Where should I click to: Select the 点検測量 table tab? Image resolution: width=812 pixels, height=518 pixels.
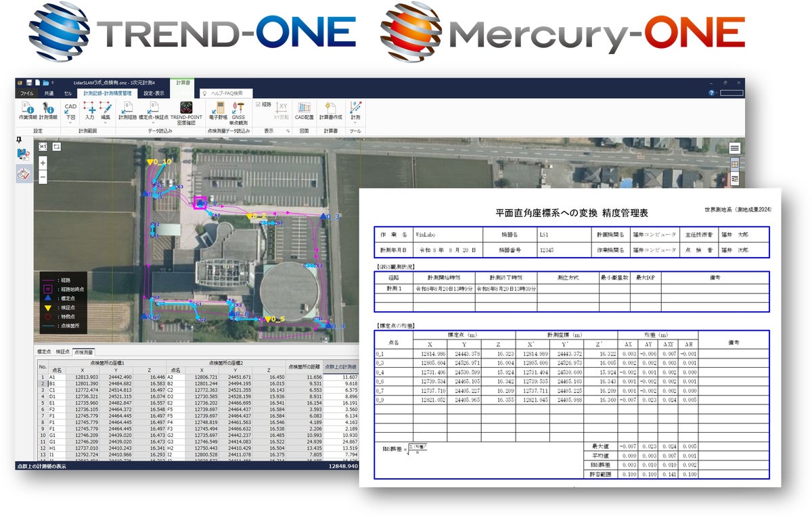84,352
